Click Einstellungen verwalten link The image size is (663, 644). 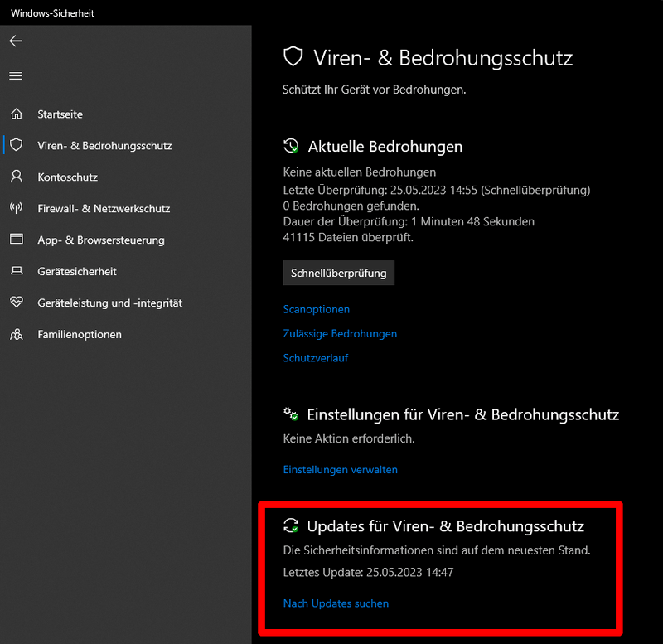coord(341,470)
